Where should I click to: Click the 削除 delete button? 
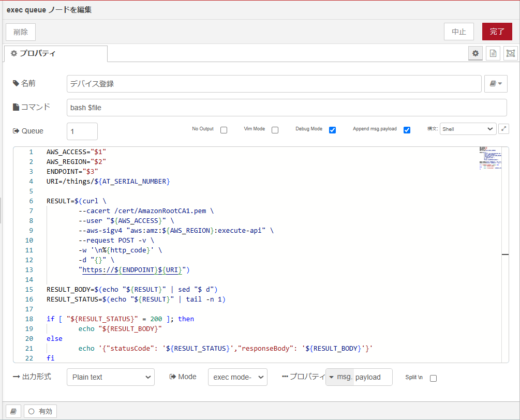21,32
